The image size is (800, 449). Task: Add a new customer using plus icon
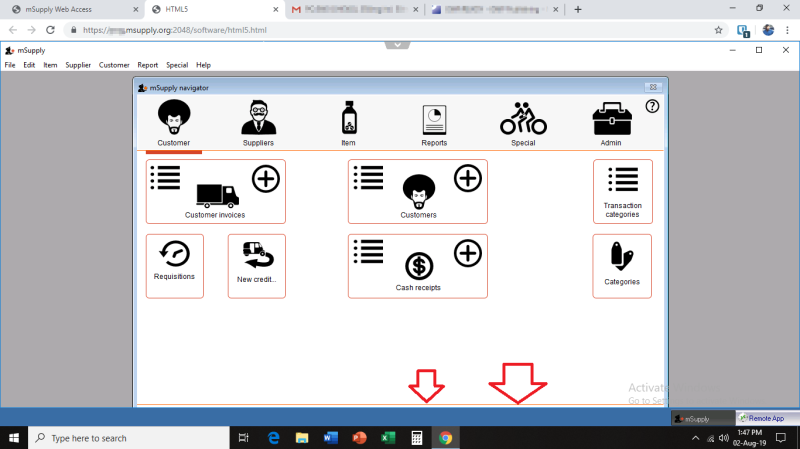pos(468,179)
